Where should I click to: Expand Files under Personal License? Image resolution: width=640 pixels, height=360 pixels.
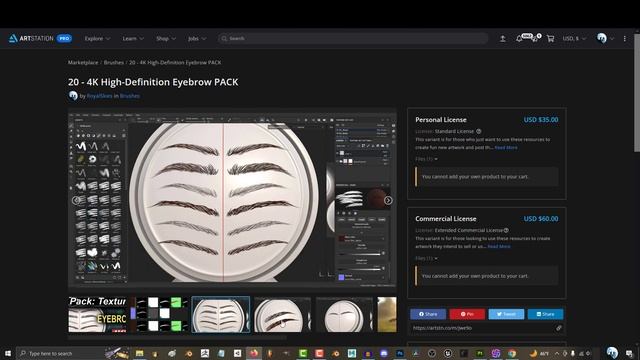click(x=426, y=159)
